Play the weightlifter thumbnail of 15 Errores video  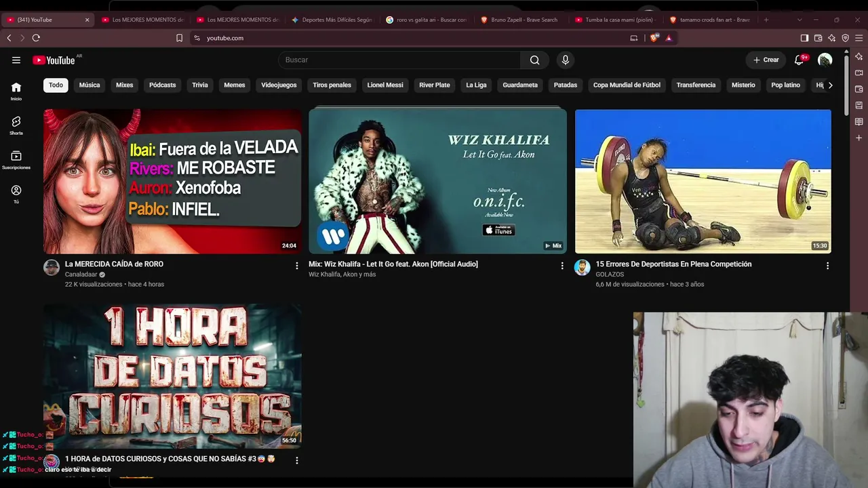tap(703, 182)
